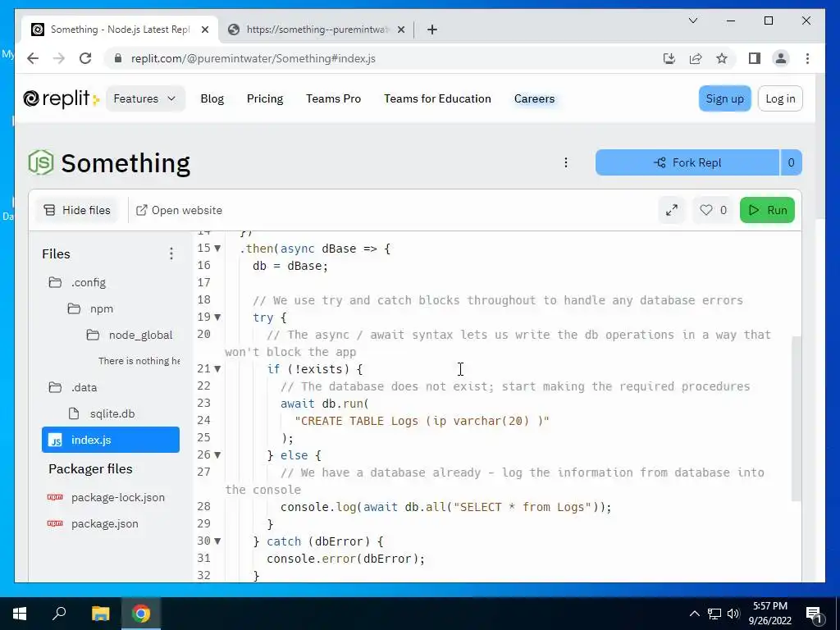Screen dimensions: 840x630
Task: Expand the editor to fullscreen
Action: [x=671, y=210]
